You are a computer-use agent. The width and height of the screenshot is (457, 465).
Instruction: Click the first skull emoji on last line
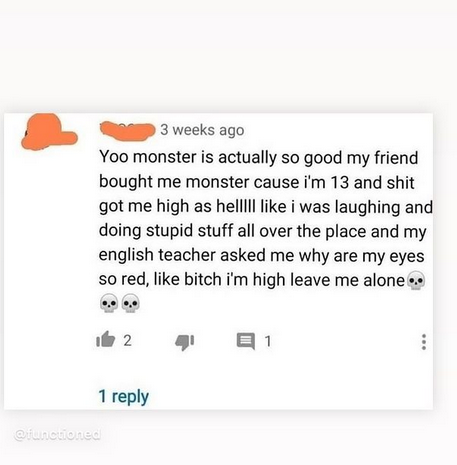109,303
